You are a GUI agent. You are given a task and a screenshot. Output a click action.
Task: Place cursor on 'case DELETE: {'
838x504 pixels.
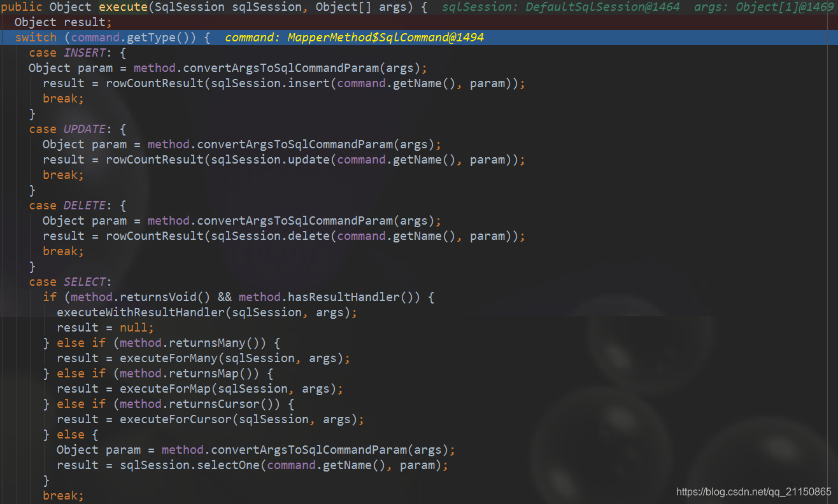coord(78,206)
